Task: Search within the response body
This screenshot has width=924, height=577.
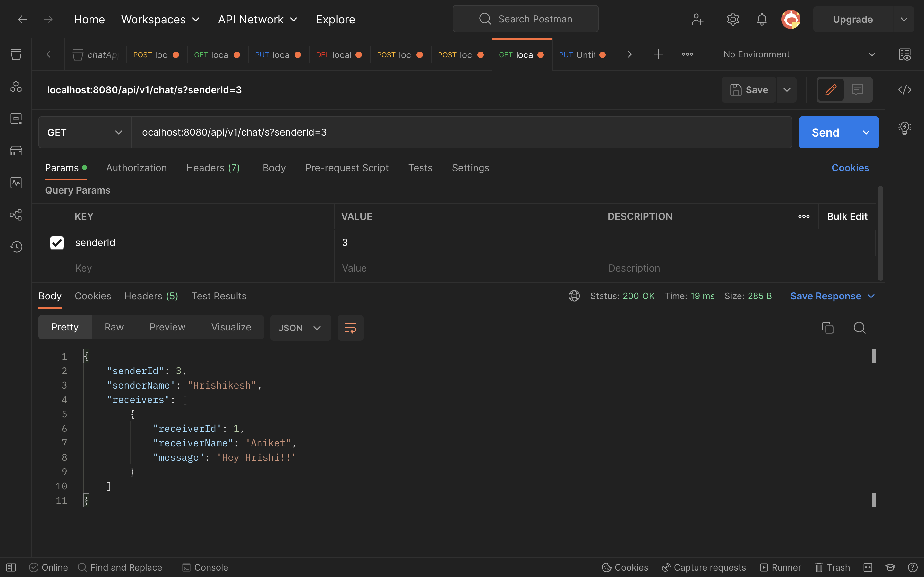Action: pyautogui.click(x=860, y=327)
